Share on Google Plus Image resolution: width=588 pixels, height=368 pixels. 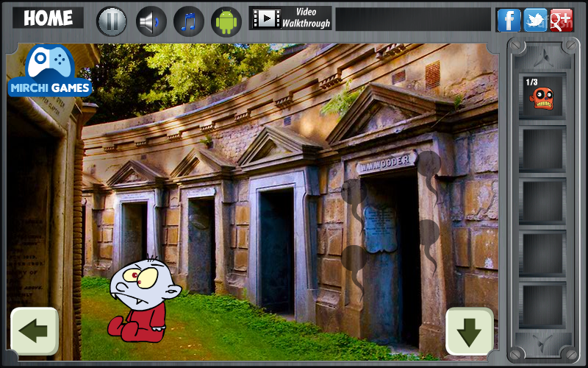562,20
